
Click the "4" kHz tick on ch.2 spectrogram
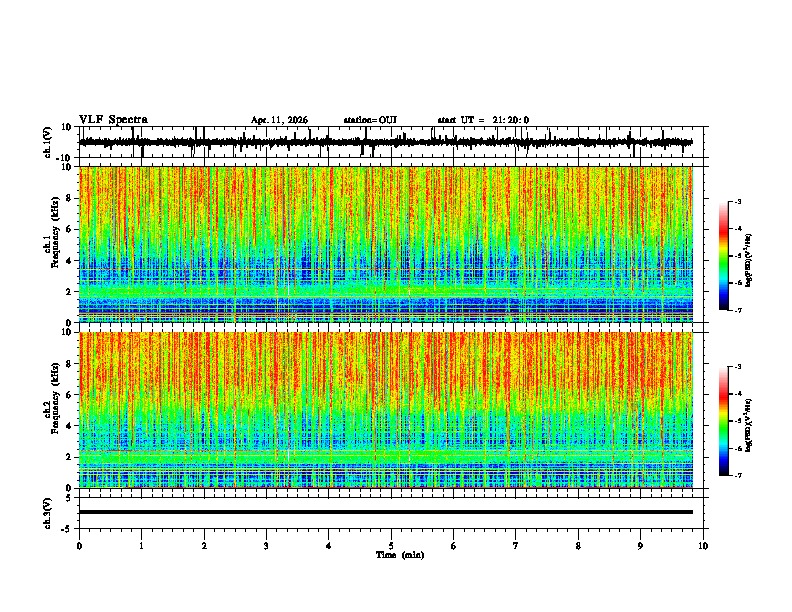pos(70,426)
